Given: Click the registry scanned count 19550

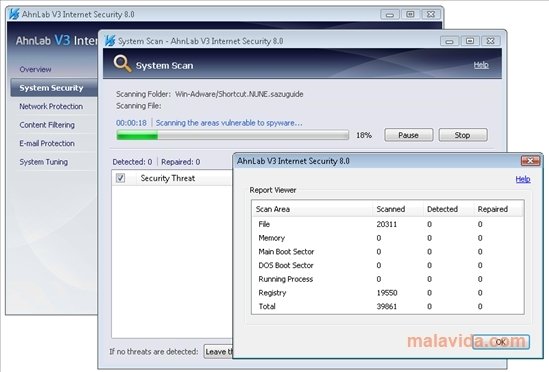Looking at the screenshot, I should (x=387, y=292).
